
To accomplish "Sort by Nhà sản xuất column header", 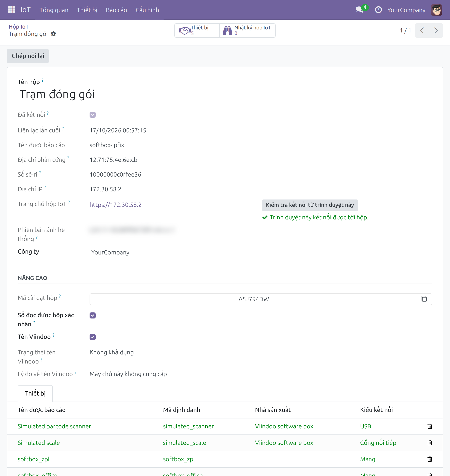I will click(x=273, y=410).
